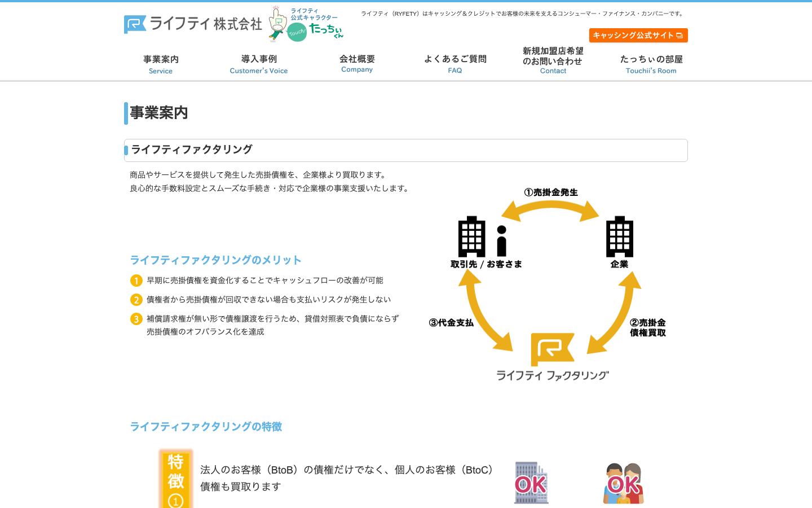Go to 導入事例 Customer's Voice
Screen dimensions: 812x508
(259, 64)
